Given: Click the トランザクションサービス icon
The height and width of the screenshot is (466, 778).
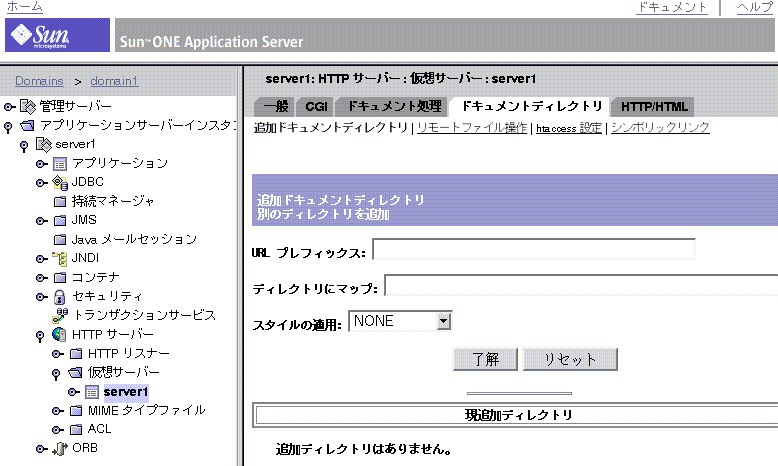Looking at the screenshot, I should pyautogui.click(x=60, y=315).
